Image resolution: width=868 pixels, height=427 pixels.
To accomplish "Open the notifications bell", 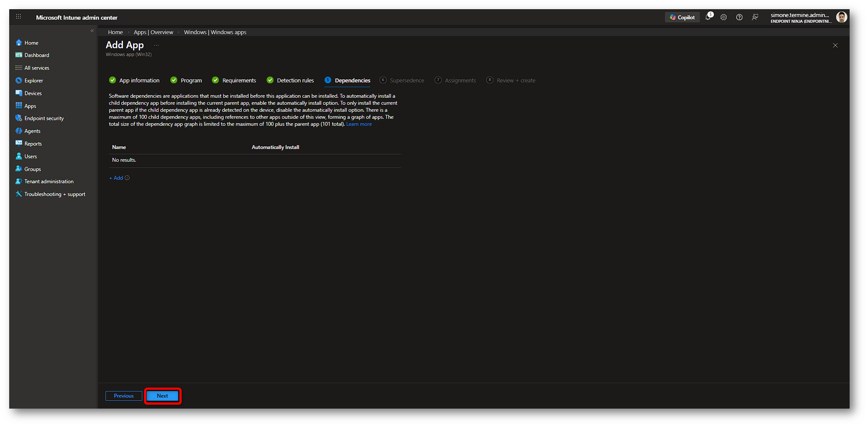I will pos(708,17).
